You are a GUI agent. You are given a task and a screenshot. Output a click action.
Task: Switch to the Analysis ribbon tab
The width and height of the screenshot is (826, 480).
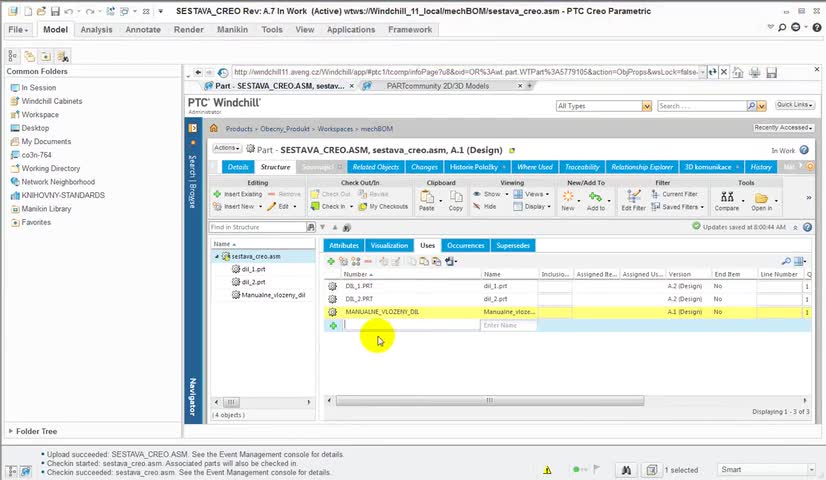(x=96, y=30)
